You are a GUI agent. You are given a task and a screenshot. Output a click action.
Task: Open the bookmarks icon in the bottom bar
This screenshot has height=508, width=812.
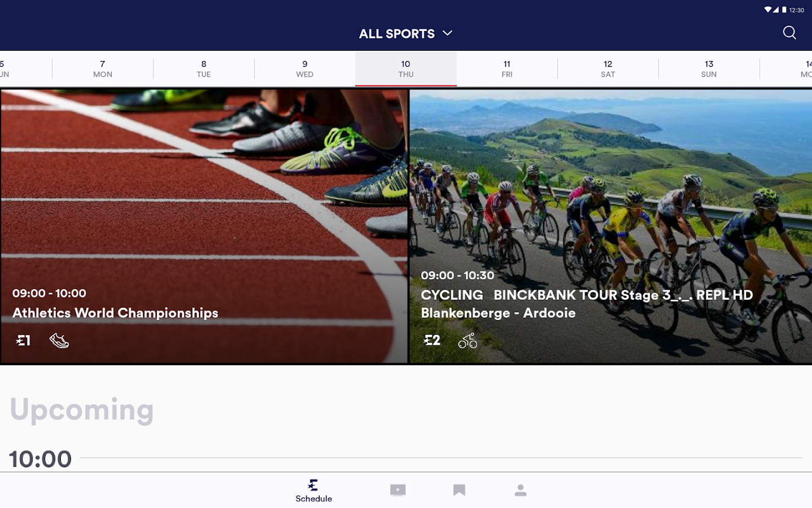coord(459,490)
